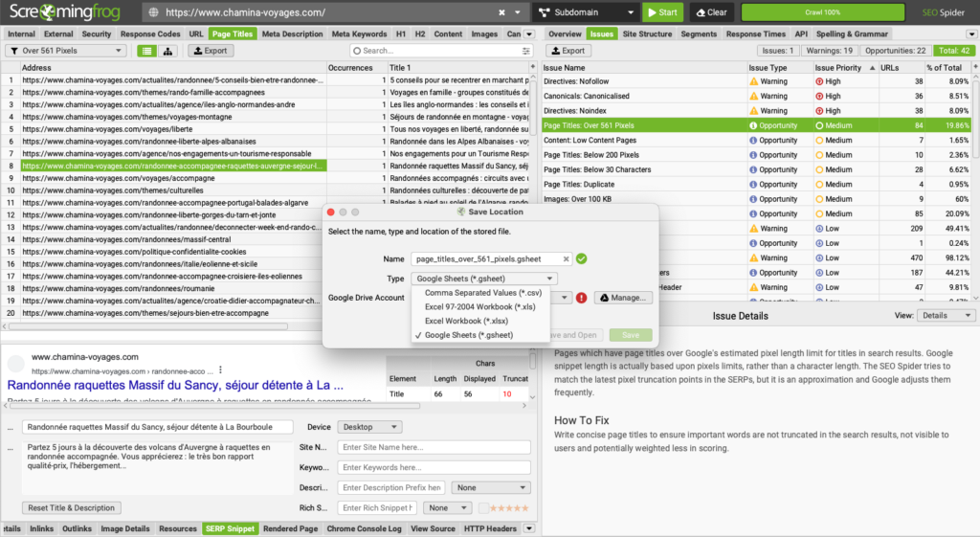Click info icon on Low Content Pages row
The width and height of the screenshot is (980, 537).
[x=753, y=141]
